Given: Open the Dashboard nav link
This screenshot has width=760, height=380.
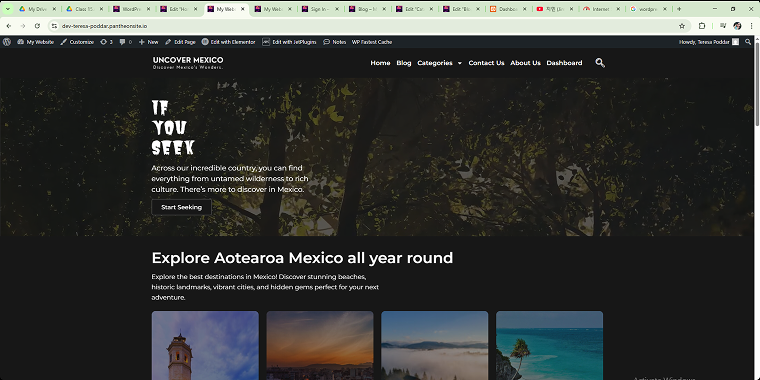Looking at the screenshot, I should tap(564, 63).
